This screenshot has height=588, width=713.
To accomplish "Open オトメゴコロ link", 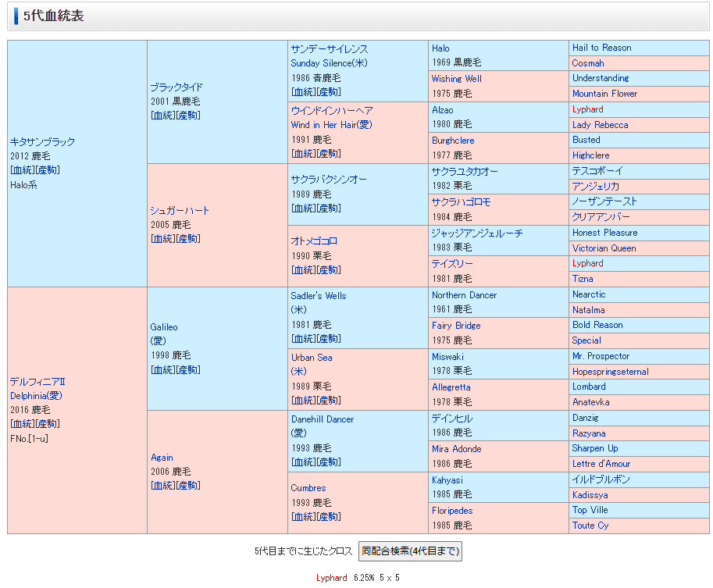I will (x=314, y=241).
